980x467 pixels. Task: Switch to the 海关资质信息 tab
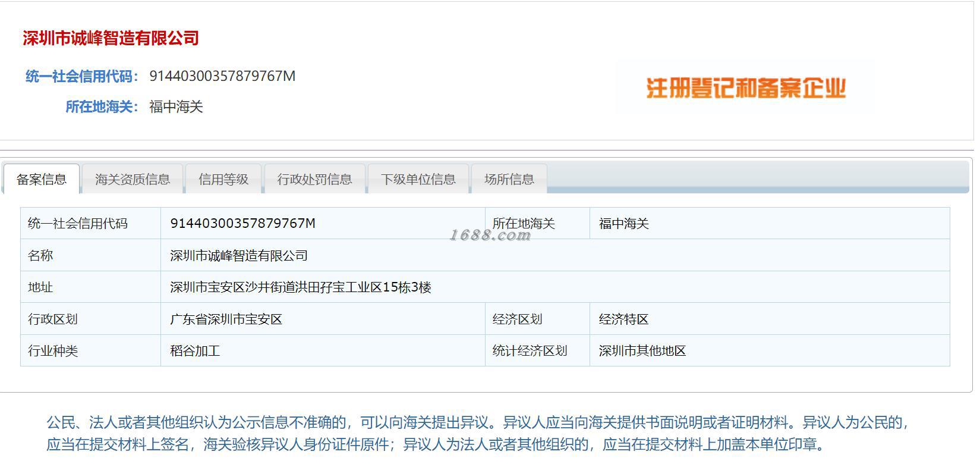pyautogui.click(x=133, y=179)
